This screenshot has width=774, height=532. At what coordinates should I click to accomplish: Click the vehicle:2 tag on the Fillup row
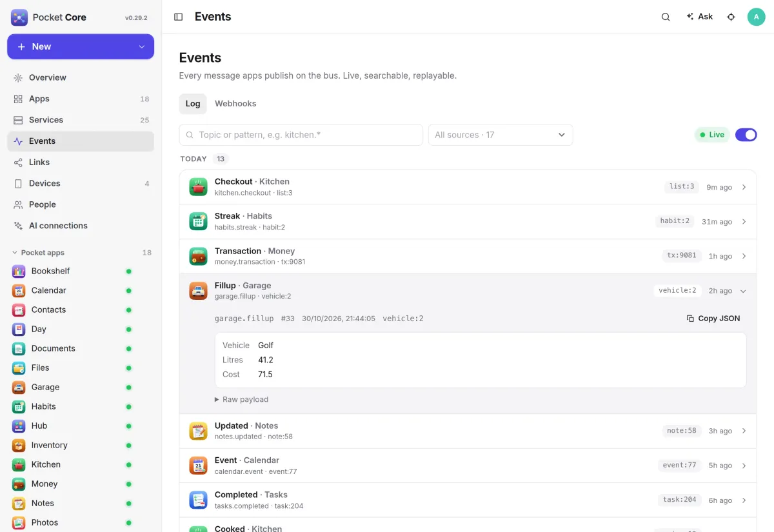677,291
